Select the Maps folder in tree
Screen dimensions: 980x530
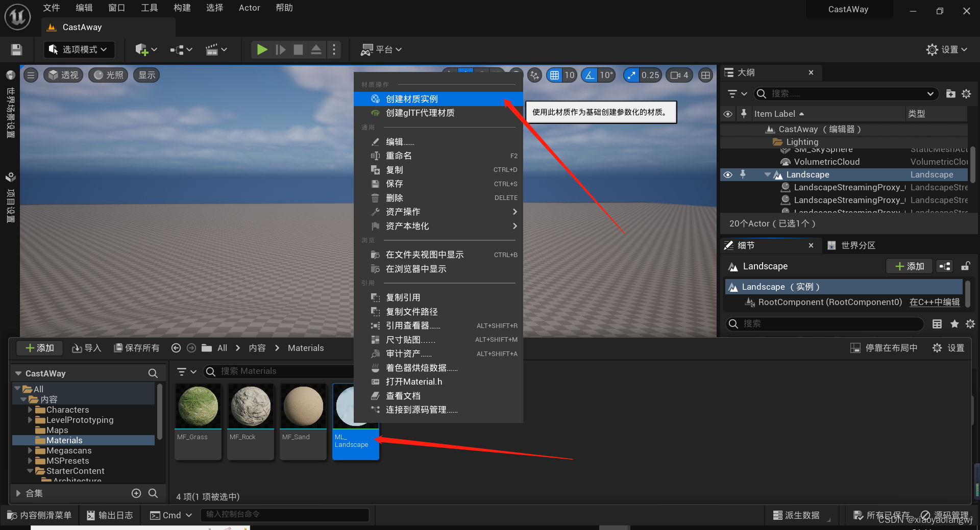pyautogui.click(x=57, y=430)
